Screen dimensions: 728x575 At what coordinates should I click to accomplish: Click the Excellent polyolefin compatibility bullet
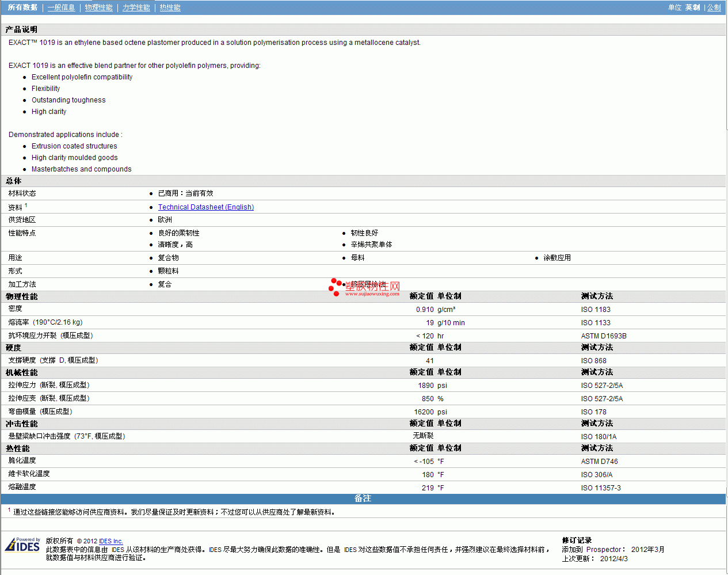coord(82,77)
